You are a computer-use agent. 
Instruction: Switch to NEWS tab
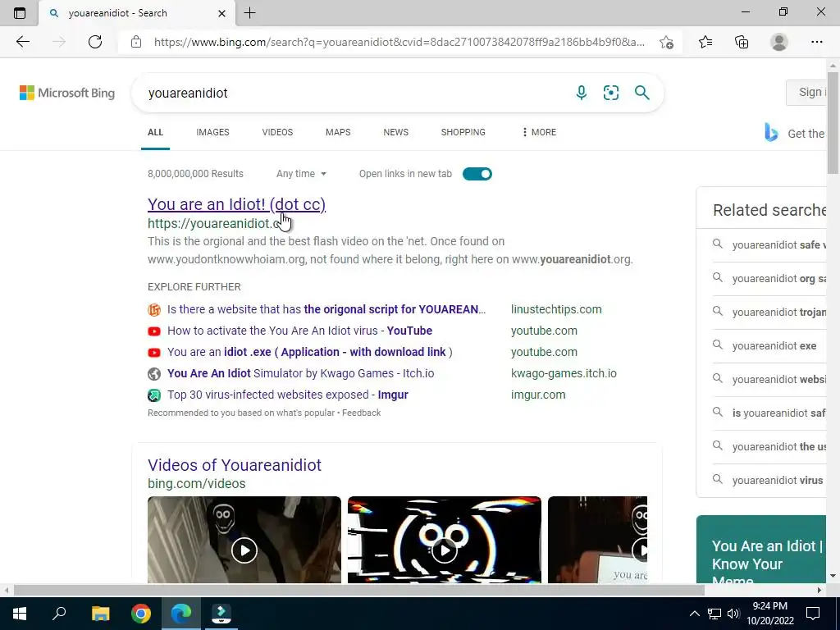pos(396,132)
